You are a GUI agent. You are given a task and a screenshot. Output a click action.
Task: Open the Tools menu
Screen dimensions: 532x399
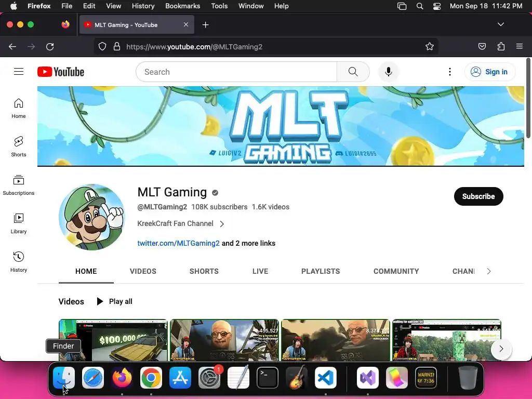pos(219,6)
